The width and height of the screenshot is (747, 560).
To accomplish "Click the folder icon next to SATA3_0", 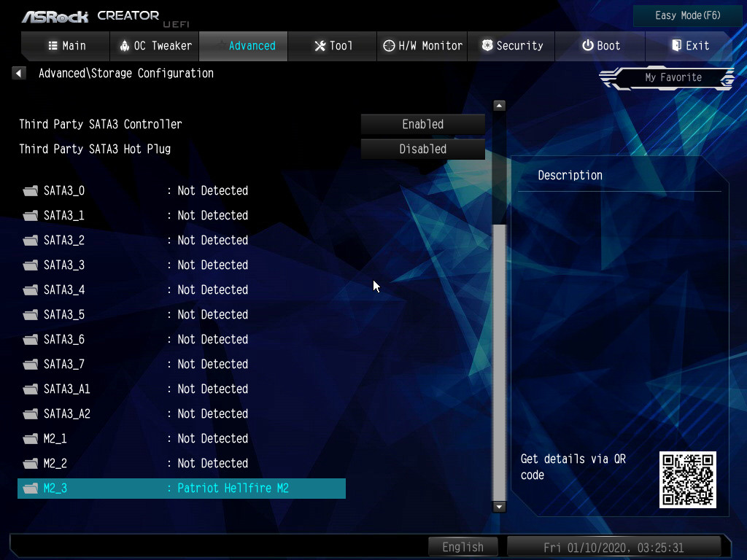I will pyautogui.click(x=30, y=191).
